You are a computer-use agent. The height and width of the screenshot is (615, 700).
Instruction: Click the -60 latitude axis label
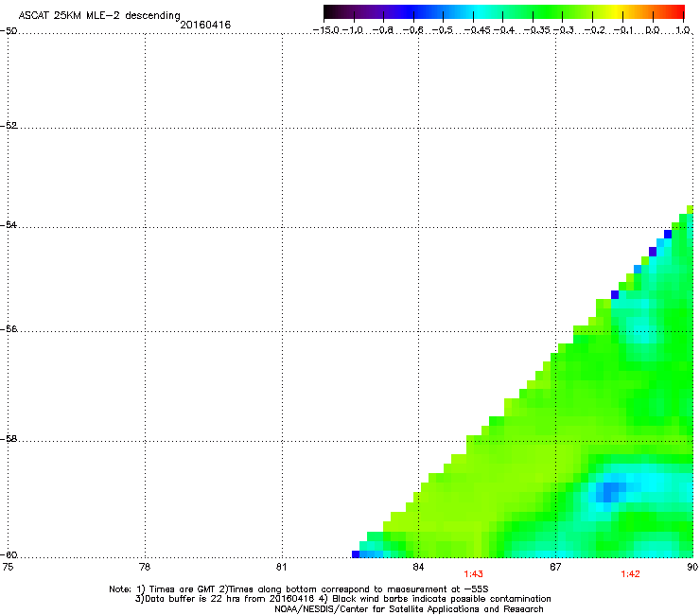[9, 554]
